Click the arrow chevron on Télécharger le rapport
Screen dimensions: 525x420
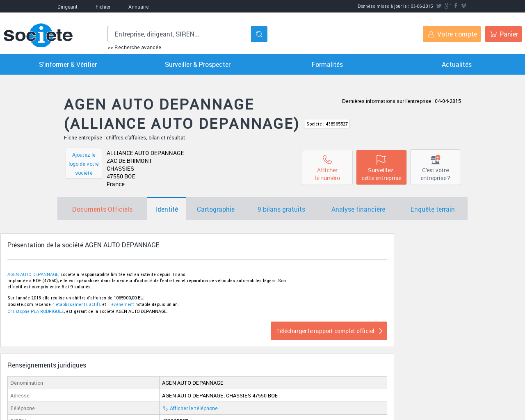pos(381,331)
